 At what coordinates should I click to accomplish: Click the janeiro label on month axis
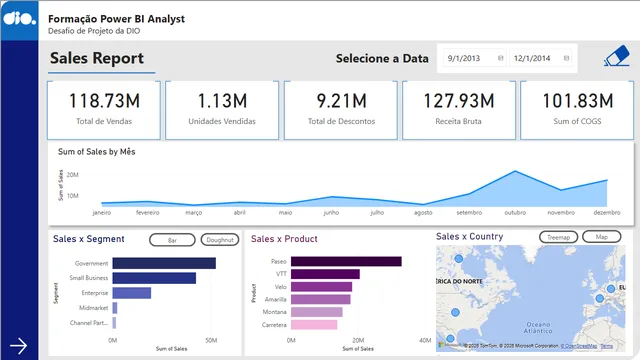[102, 213]
